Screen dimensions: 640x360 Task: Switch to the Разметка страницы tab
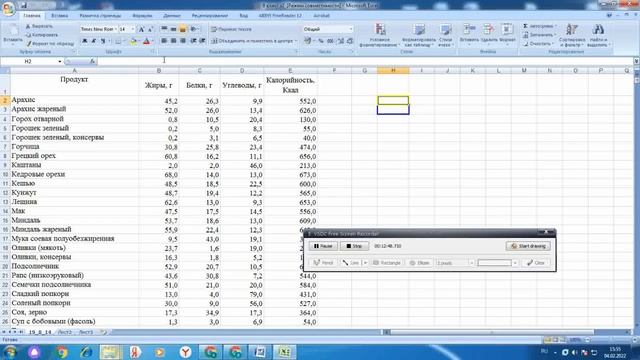(100, 16)
